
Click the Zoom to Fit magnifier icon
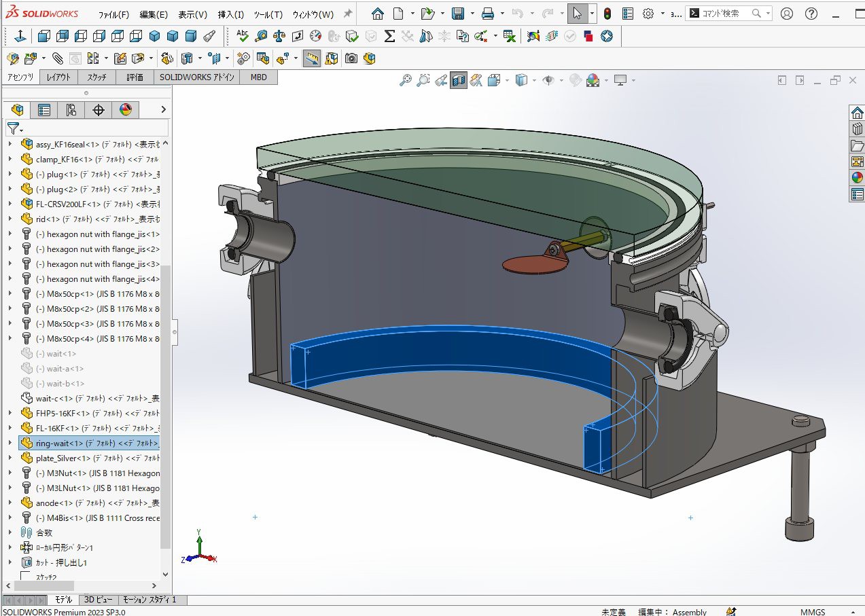(x=405, y=80)
